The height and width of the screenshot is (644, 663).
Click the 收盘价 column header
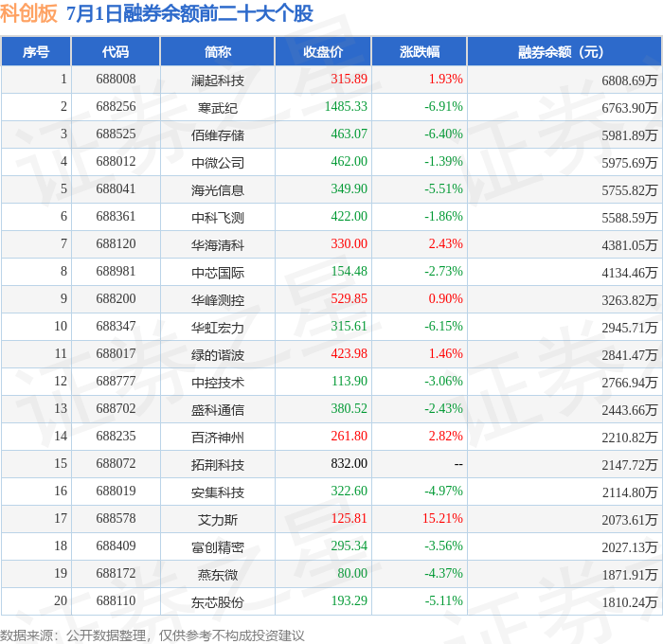323,51
